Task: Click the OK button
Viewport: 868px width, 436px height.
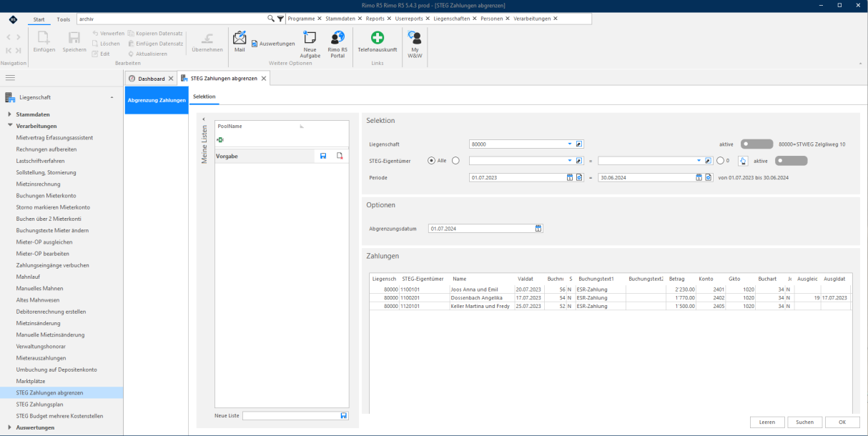Action: pyautogui.click(x=842, y=422)
